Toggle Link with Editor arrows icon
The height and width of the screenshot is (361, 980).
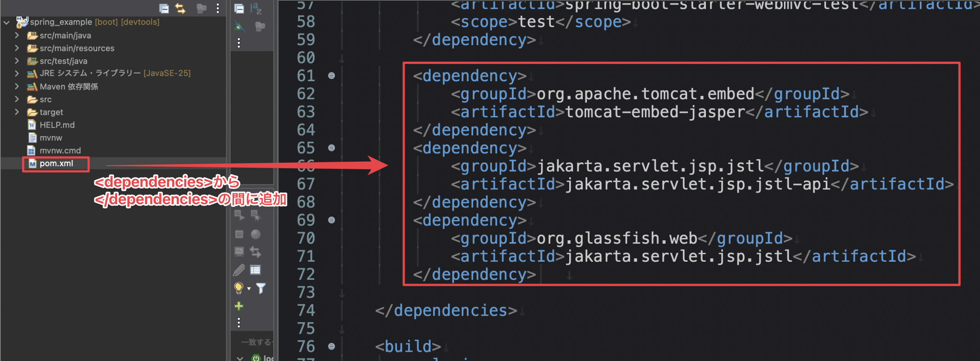click(180, 8)
